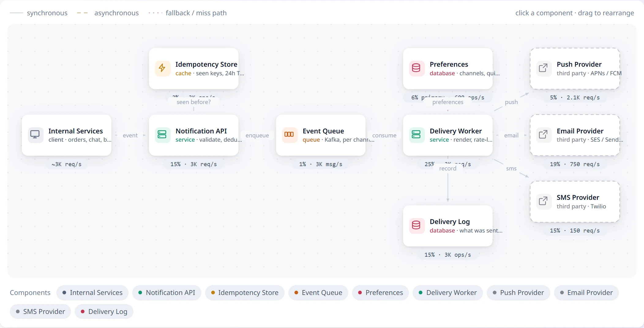Click the '1% · 3K msg/s' load badge

click(x=321, y=164)
